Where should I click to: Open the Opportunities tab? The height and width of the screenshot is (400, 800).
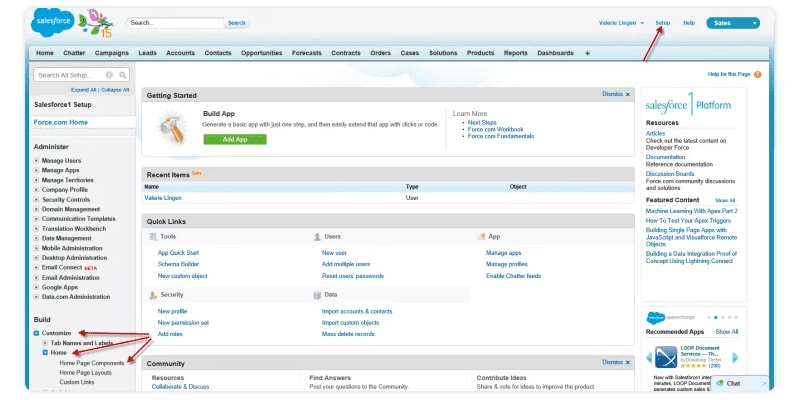click(x=261, y=53)
